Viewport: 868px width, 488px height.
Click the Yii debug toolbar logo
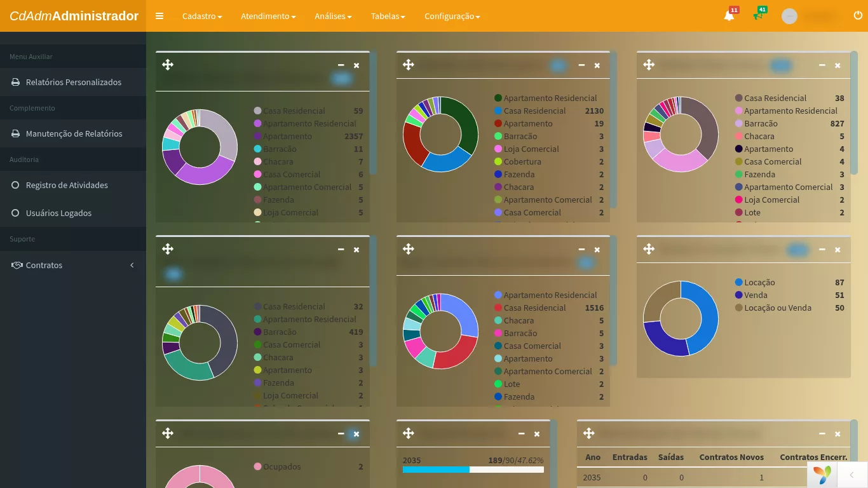[x=822, y=475]
